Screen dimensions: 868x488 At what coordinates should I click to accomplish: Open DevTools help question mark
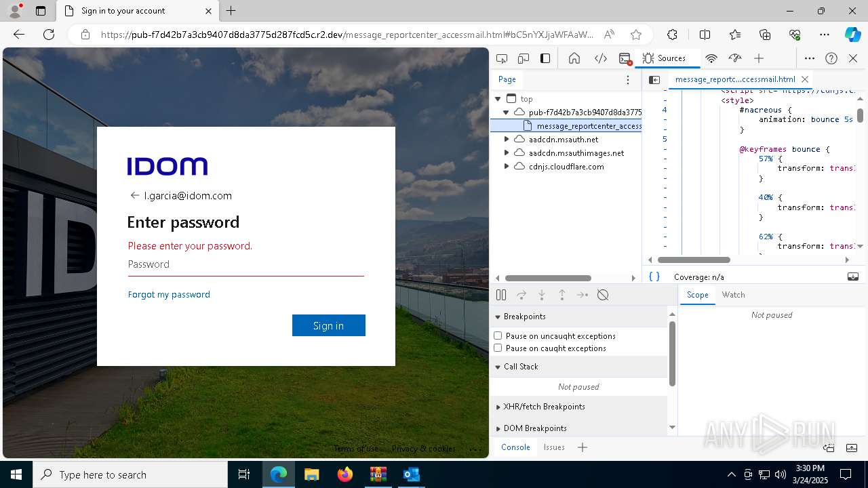pyautogui.click(x=831, y=58)
